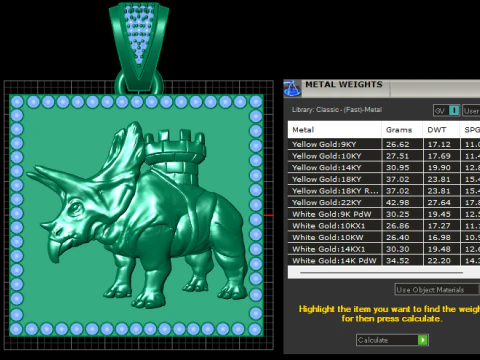Select the White Gold:10KW row
This screenshot has height=360, width=480.
pos(384,238)
